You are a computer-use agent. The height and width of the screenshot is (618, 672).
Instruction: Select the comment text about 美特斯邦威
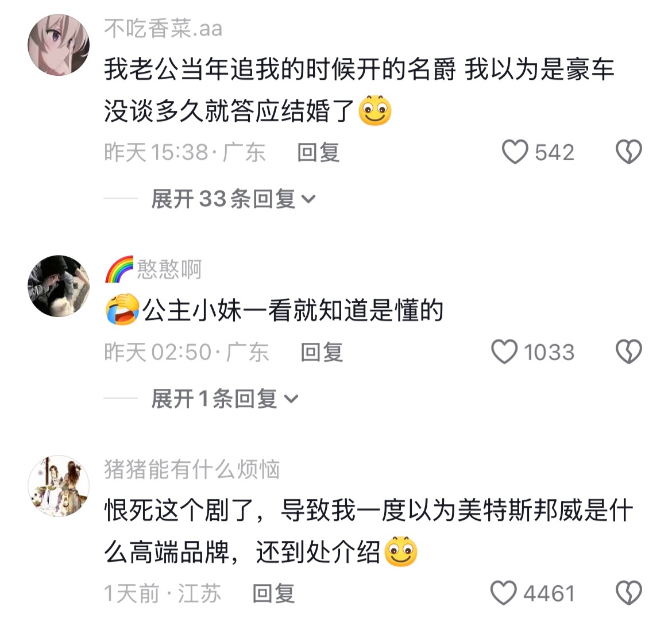click(369, 531)
